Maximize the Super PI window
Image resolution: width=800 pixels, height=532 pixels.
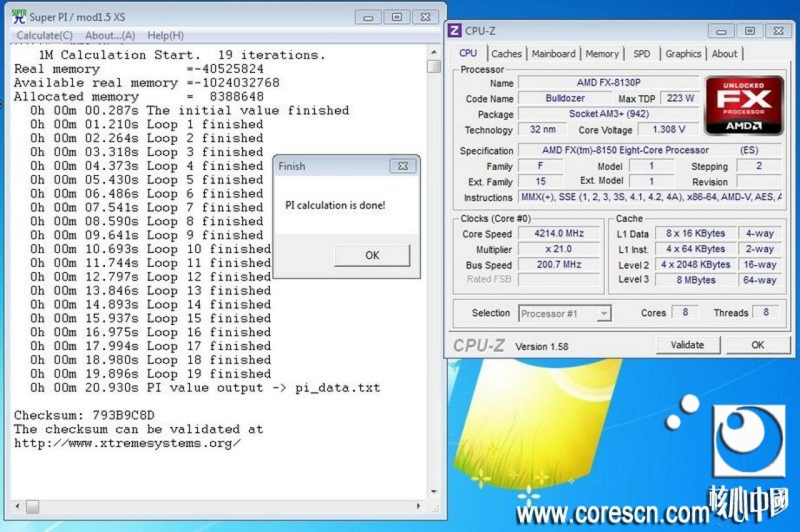coord(397,17)
